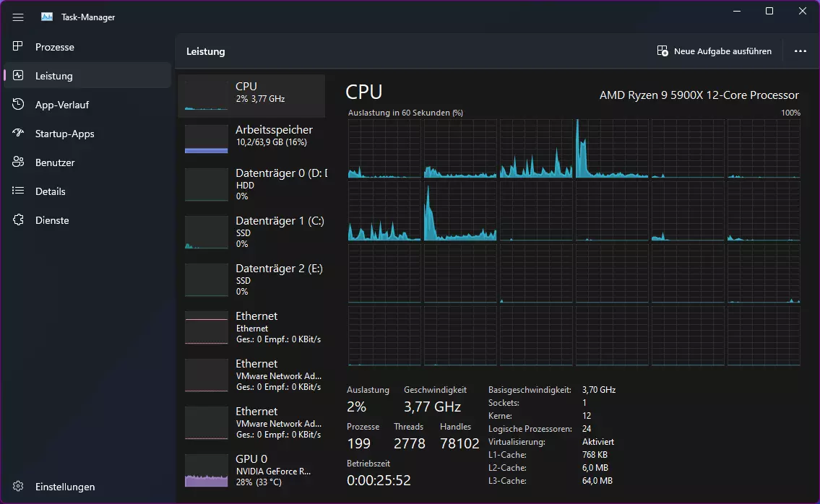Open Benutzer page
Screen dimensions: 820x504
click(87, 162)
